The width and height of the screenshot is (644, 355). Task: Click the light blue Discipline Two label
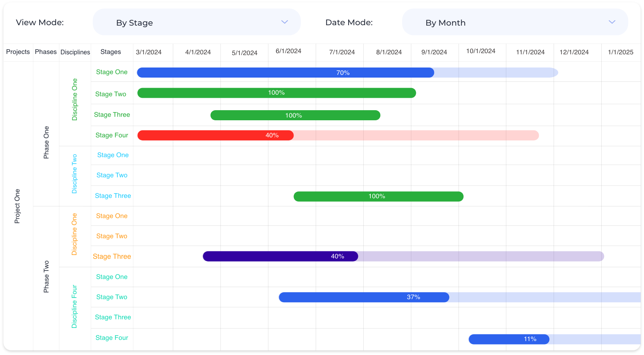(x=75, y=174)
